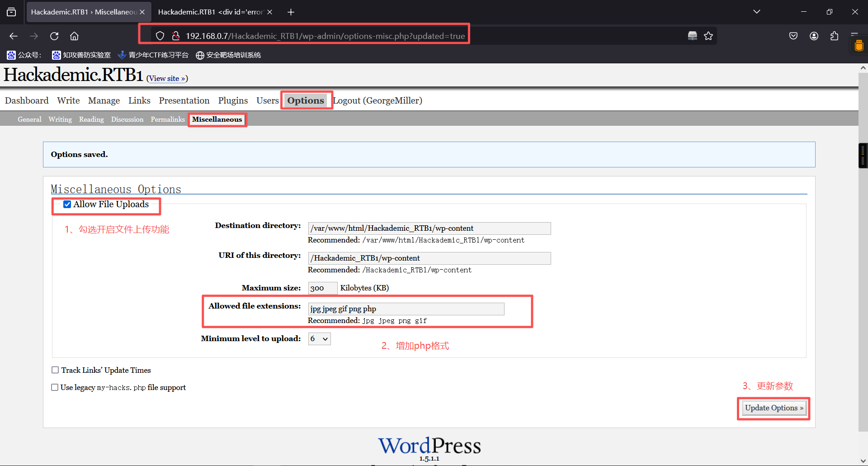868x466 pixels.
Task: Toggle Track Links' Update Times checkbox
Action: (x=55, y=370)
